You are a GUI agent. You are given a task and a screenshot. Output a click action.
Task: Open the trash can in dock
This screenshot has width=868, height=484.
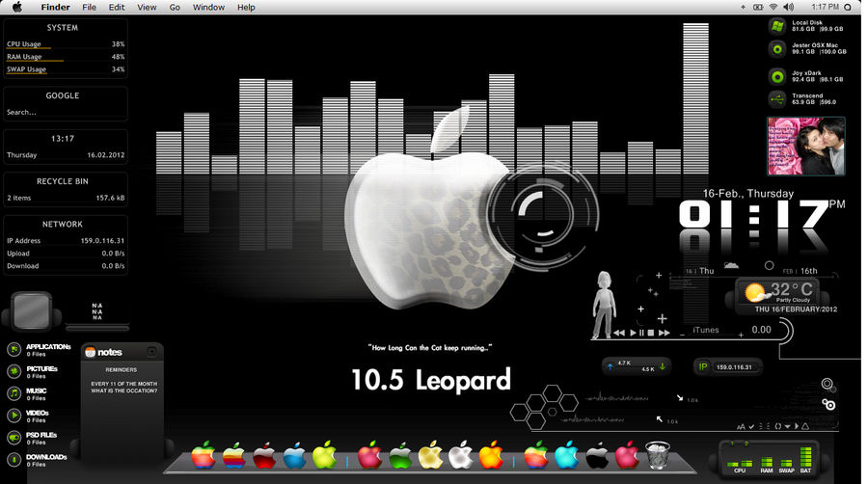(x=658, y=456)
